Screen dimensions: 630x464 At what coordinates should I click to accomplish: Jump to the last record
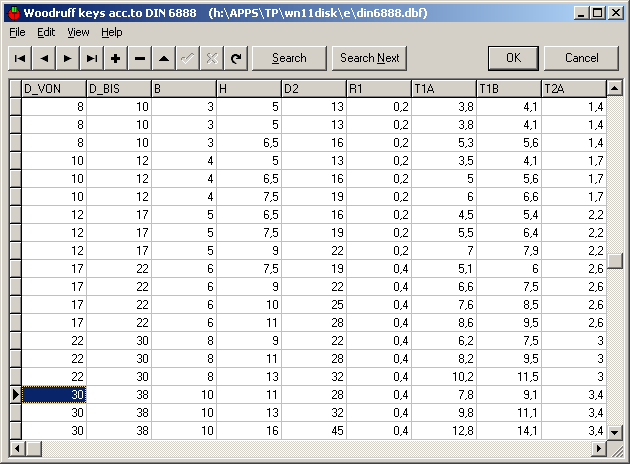(x=92, y=58)
